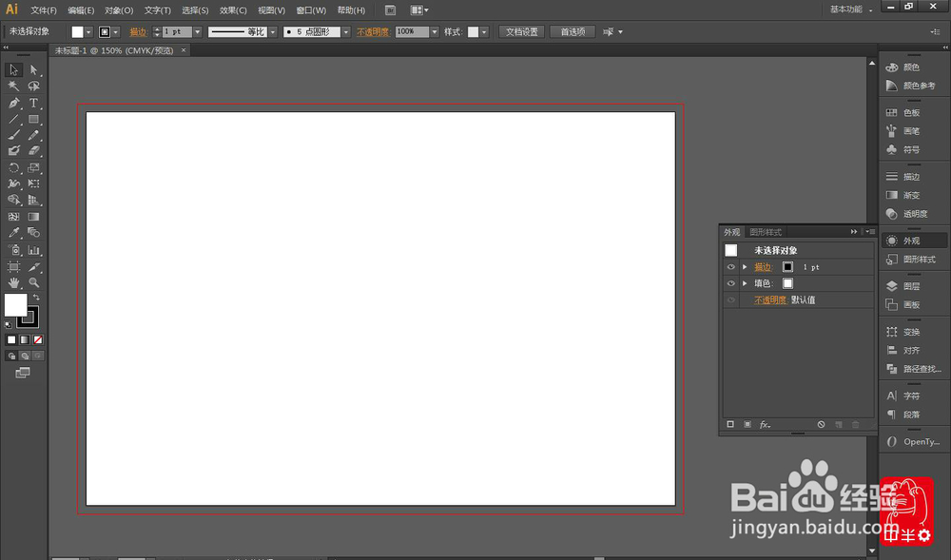
Task: Open the 路径查找 panel from the dock
Action: click(913, 369)
